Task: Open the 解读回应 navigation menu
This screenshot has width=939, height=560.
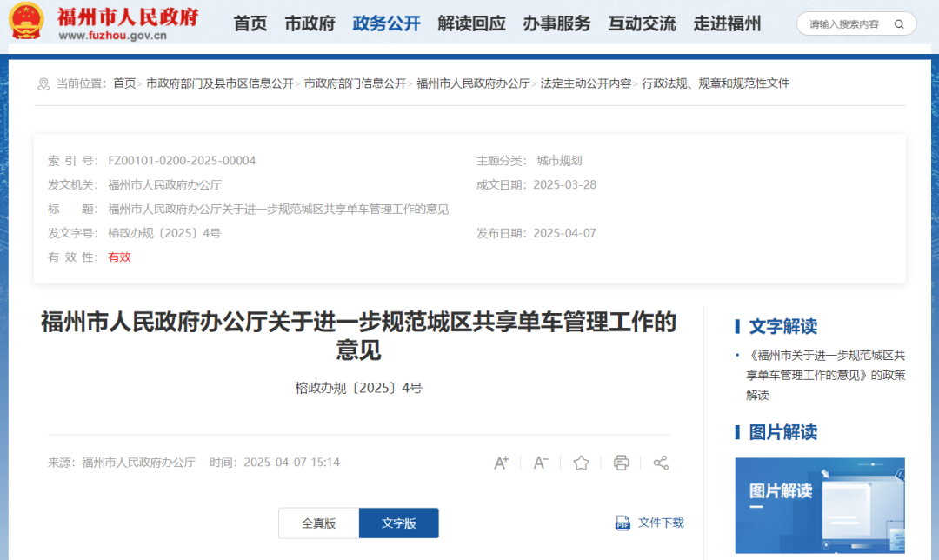Action: 471,24
